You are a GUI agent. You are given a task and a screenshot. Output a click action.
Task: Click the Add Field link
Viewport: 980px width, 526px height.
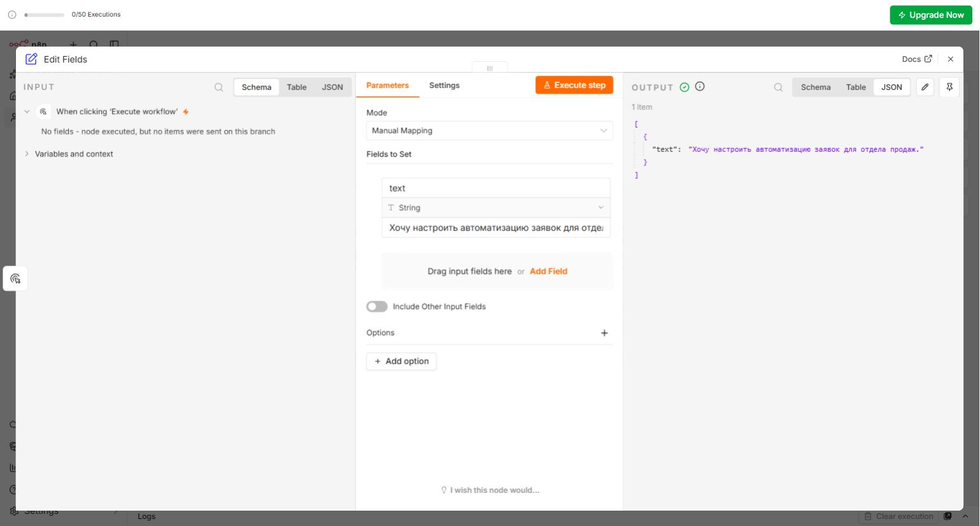click(x=548, y=271)
